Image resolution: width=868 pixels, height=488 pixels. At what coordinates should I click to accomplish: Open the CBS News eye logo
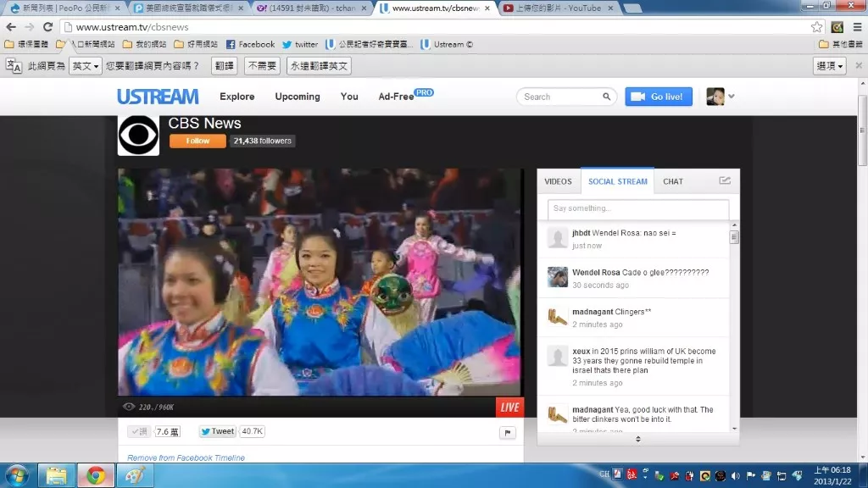[x=138, y=136]
